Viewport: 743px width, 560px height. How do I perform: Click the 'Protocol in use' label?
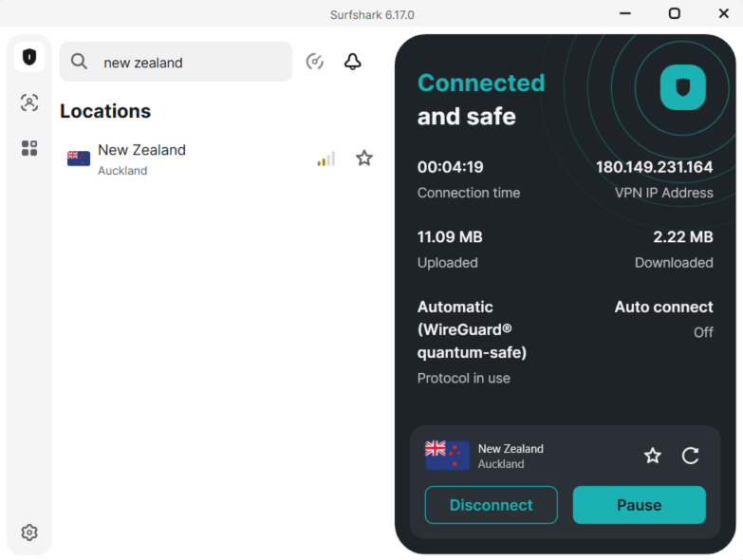pyautogui.click(x=463, y=378)
